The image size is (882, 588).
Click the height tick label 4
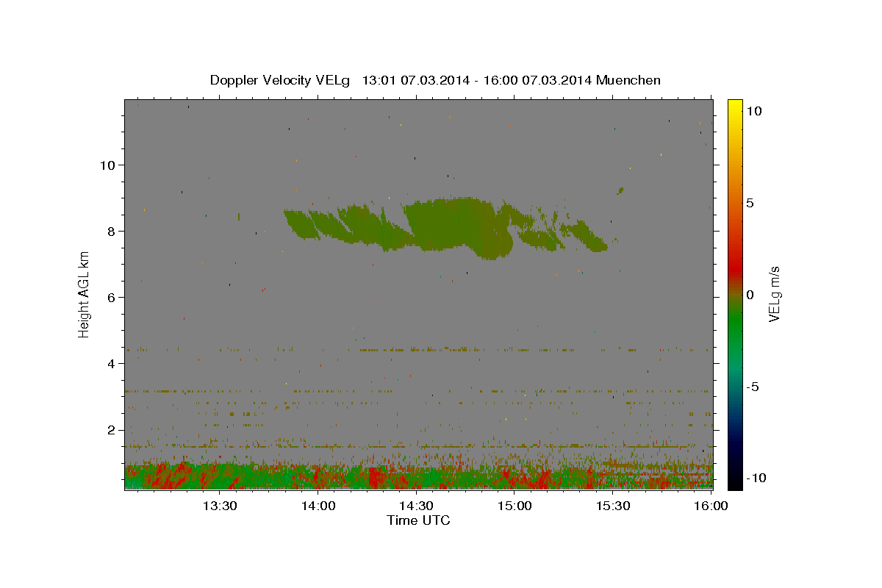coord(111,363)
